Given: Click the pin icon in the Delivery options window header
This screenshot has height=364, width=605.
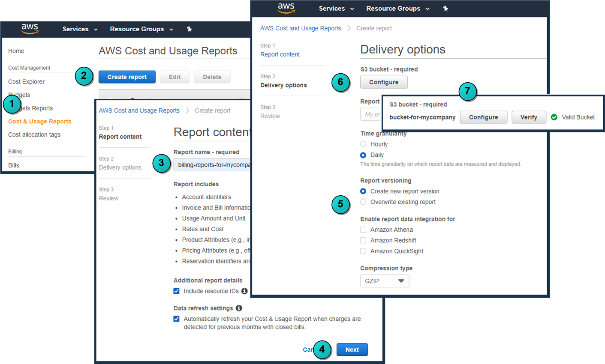Looking at the screenshot, I should pos(445,9).
